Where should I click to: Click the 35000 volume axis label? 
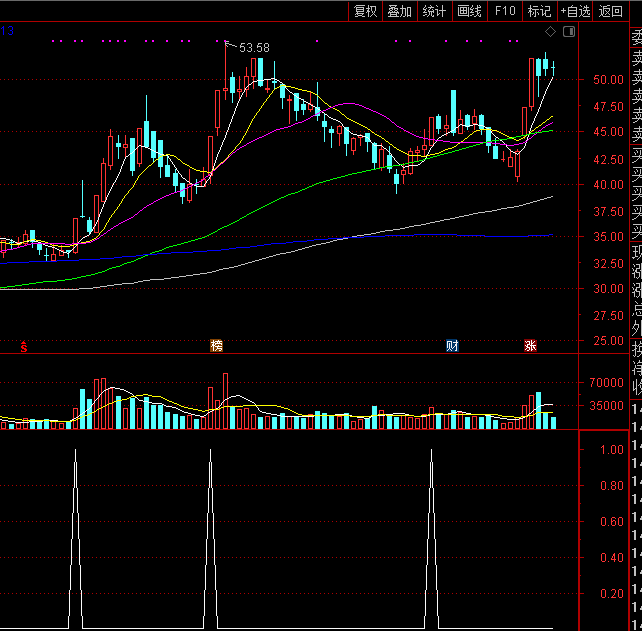[606, 406]
